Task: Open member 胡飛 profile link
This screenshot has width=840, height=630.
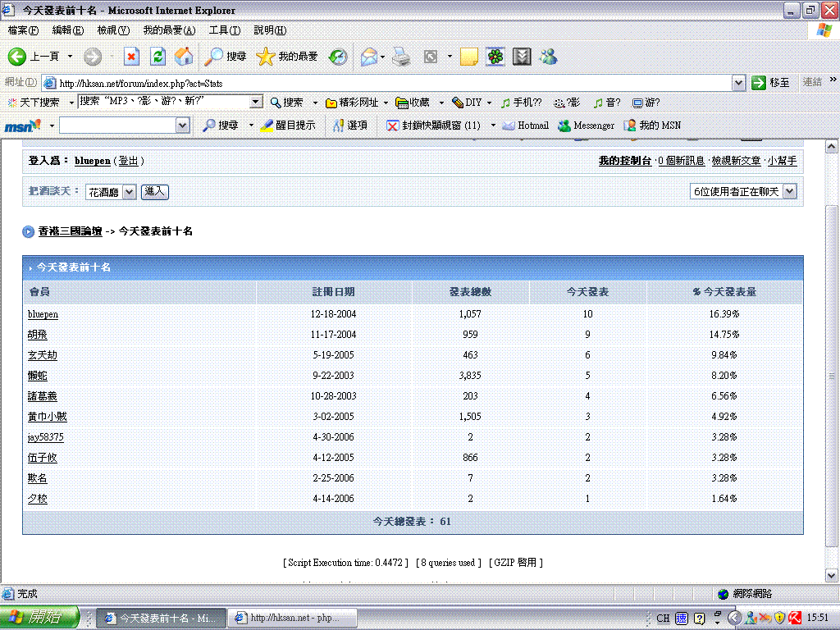Action: pyautogui.click(x=38, y=335)
